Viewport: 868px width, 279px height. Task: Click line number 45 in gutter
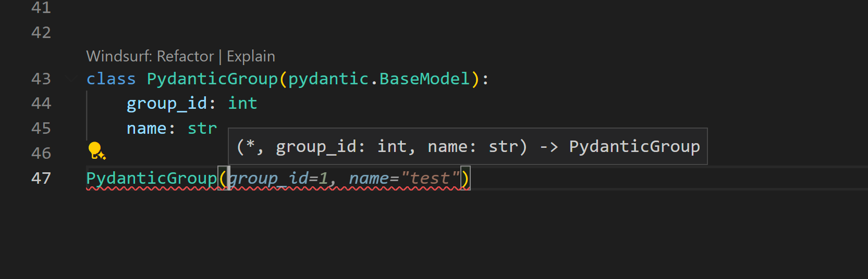(x=41, y=128)
